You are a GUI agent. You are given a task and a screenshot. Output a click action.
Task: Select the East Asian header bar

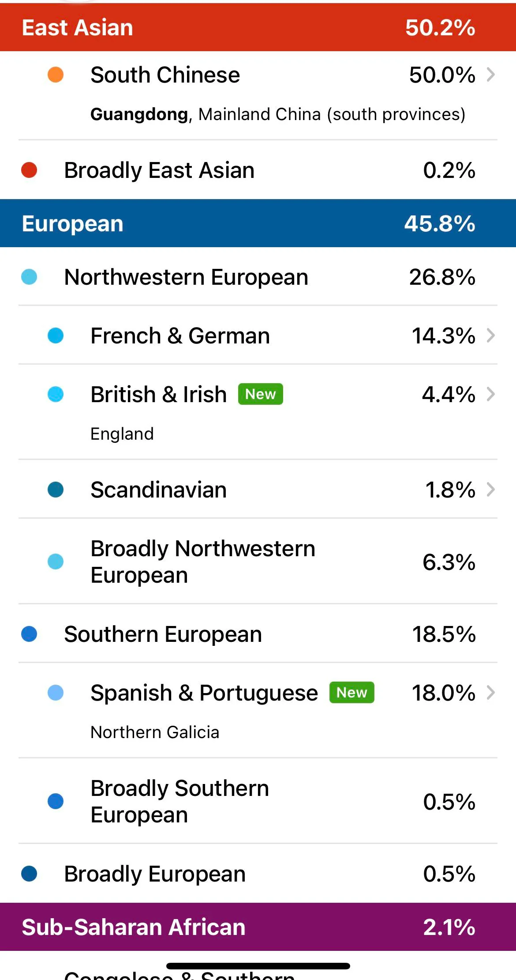[x=258, y=27]
